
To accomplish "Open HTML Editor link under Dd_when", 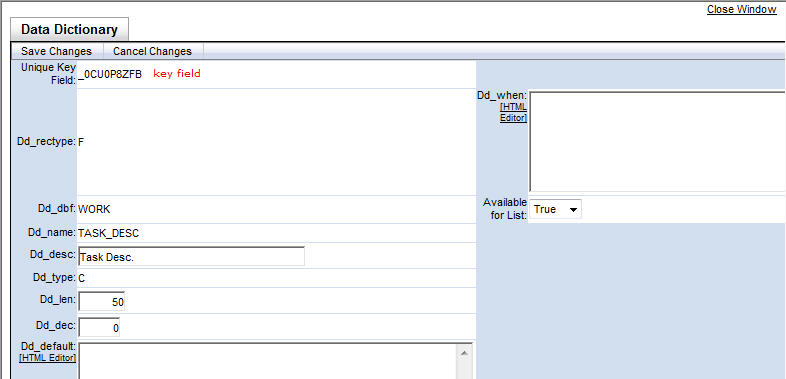I will point(513,113).
